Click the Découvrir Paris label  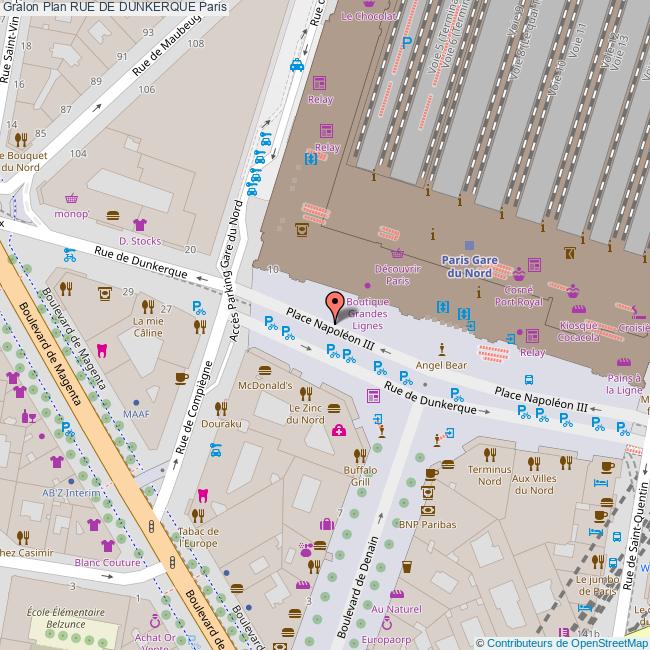[x=398, y=275]
